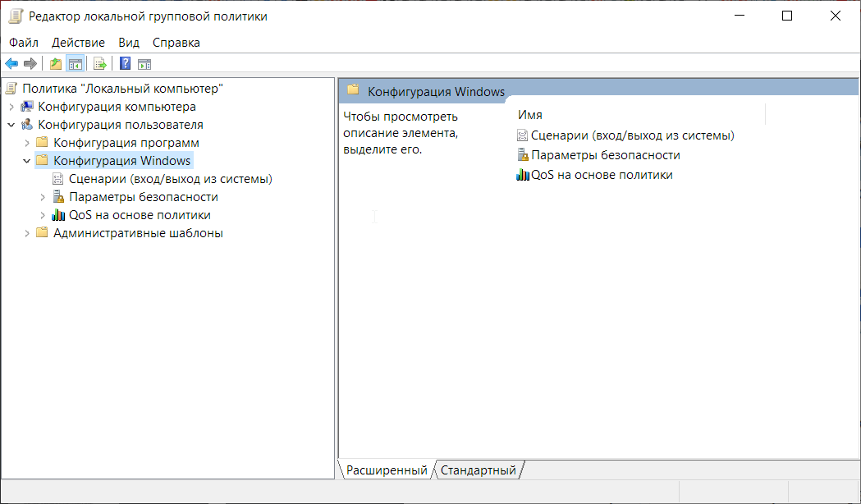Select Сценарии (вход/выход из системы) list text
Screen dimensions: 861x504
pos(633,135)
